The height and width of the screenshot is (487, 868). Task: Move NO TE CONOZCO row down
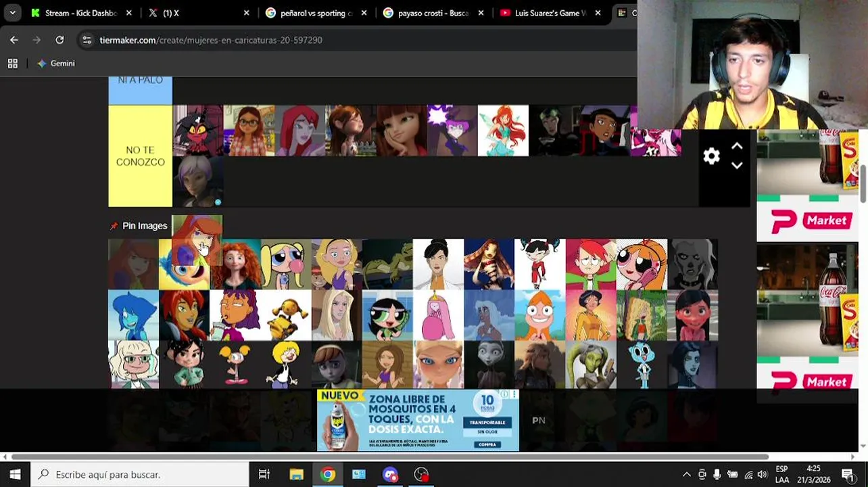(737, 166)
